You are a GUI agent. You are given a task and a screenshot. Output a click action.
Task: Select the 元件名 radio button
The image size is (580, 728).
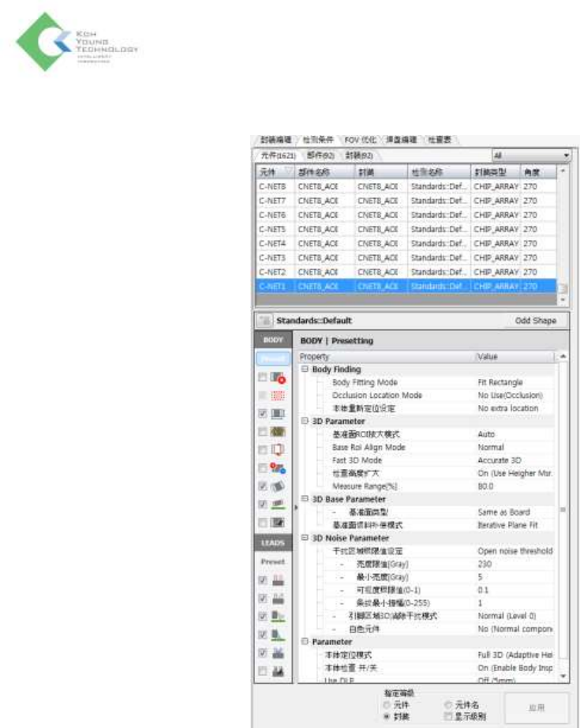(447, 705)
